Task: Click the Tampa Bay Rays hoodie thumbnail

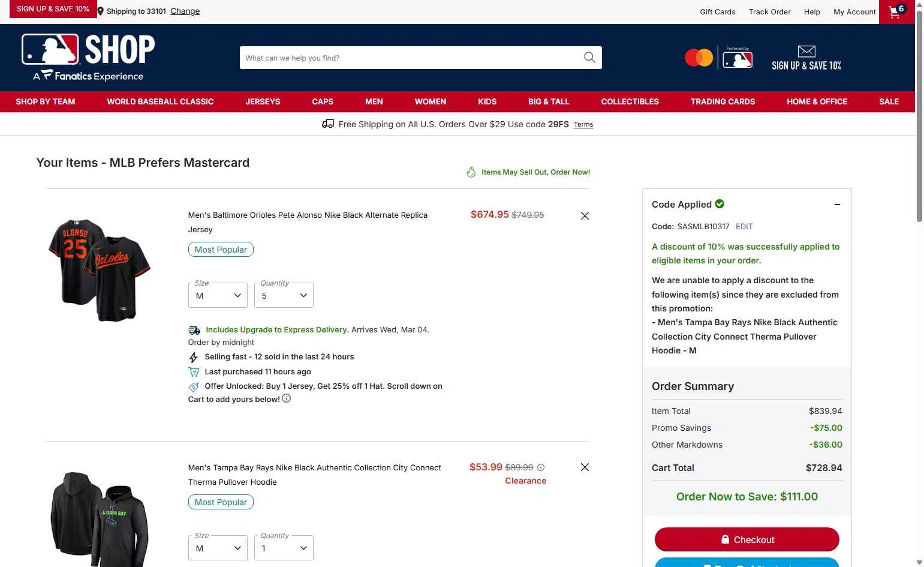Action: [100, 519]
